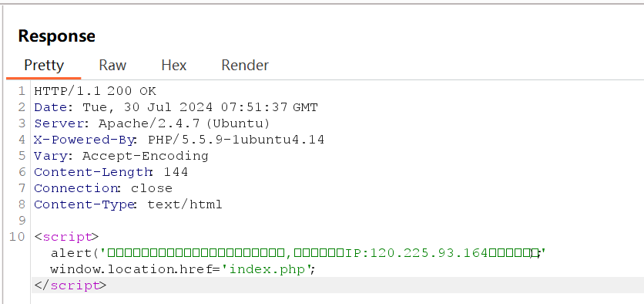The width and height of the screenshot is (644, 304).
Task: Click the Vary header line
Action: click(x=121, y=156)
